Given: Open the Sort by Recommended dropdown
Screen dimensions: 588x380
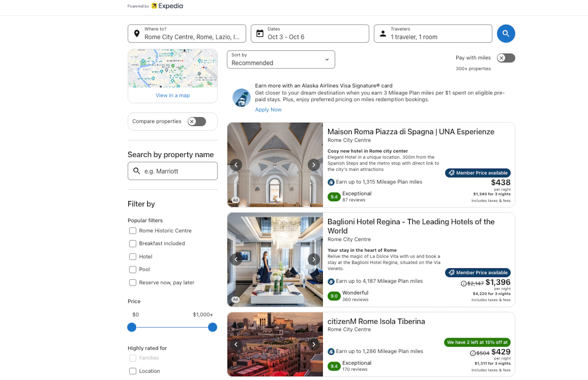Looking at the screenshot, I should 281,60.
